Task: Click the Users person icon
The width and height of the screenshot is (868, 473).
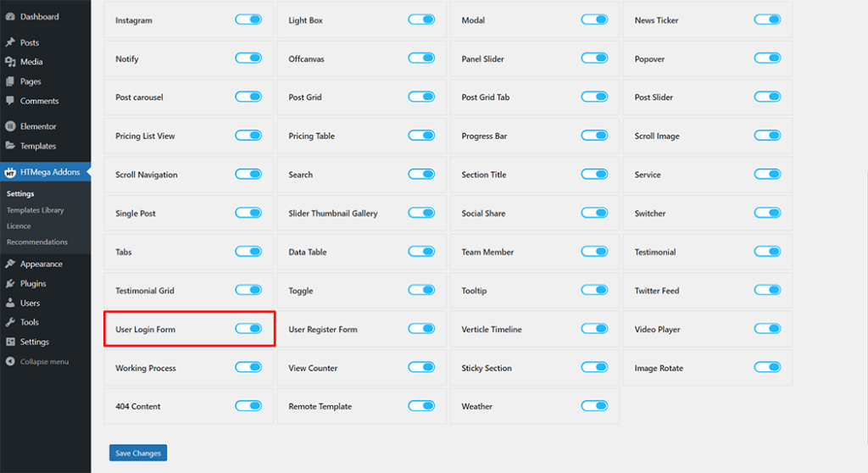Action: (10, 303)
